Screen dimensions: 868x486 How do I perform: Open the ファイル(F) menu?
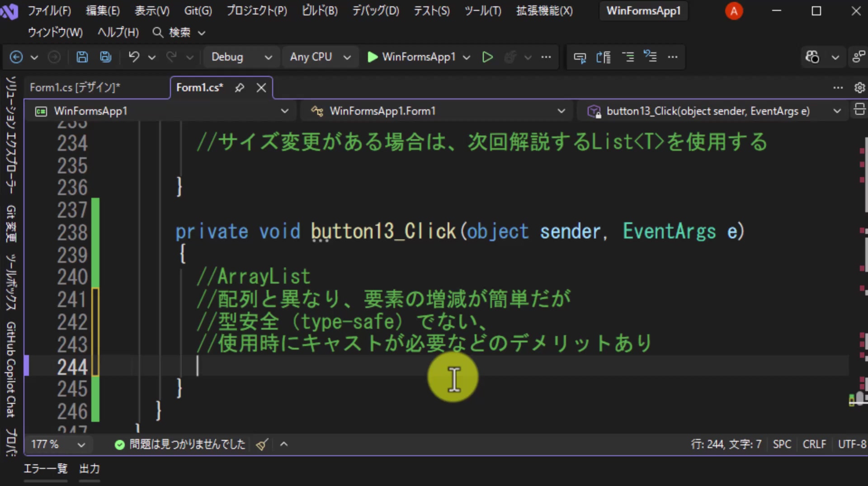pos(49,11)
